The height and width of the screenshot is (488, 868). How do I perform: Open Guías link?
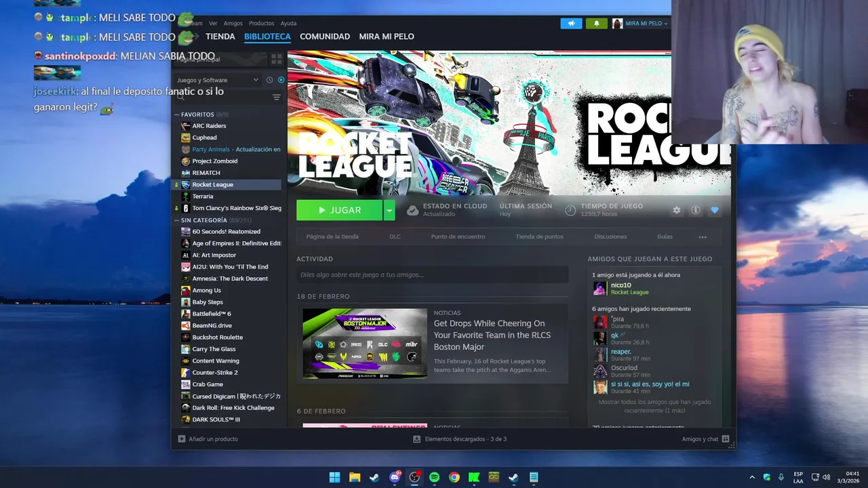(665, 237)
